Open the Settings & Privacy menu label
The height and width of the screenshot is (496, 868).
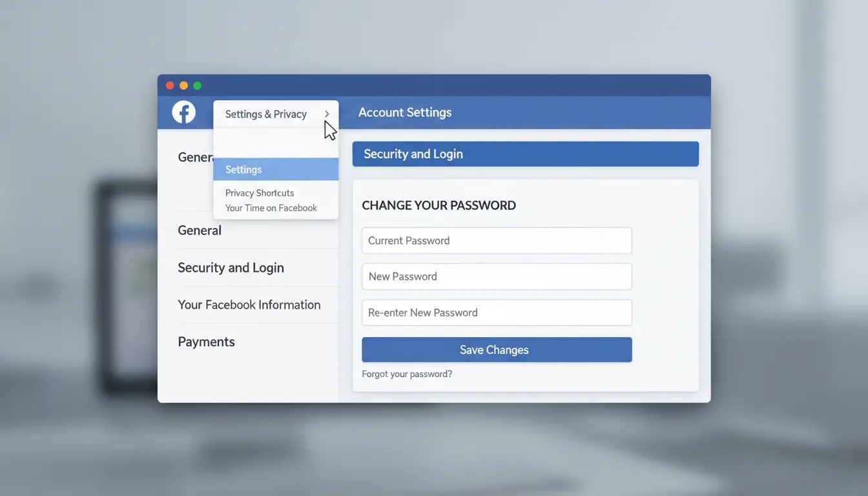point(265,114)
